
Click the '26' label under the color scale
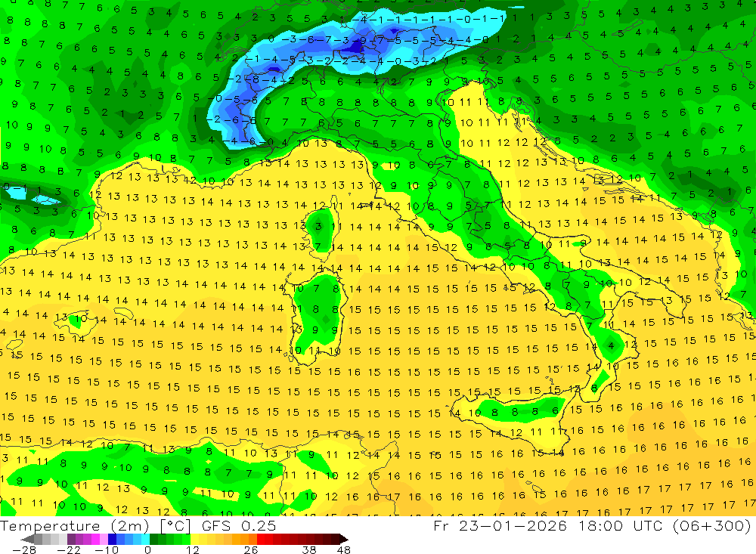tap(251, 549)
